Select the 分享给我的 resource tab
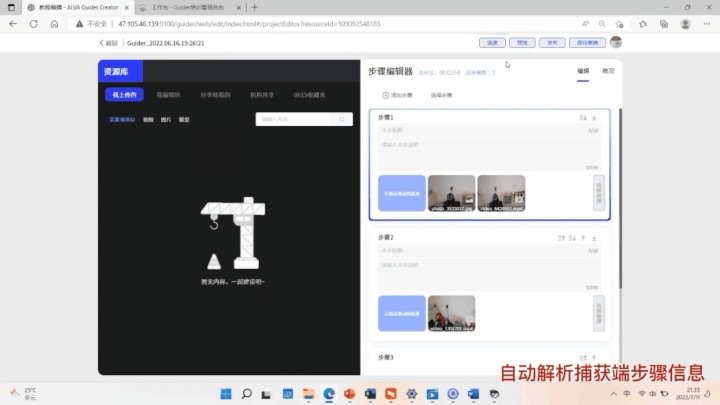This screenshot has height=405, width=720. click(215, 95)
